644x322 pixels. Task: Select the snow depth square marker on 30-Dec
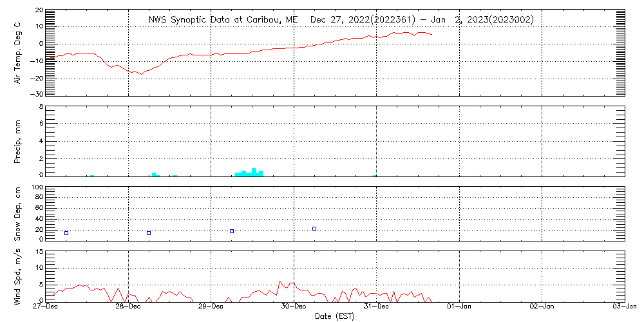pyautogui.click(x=314, y=229)
